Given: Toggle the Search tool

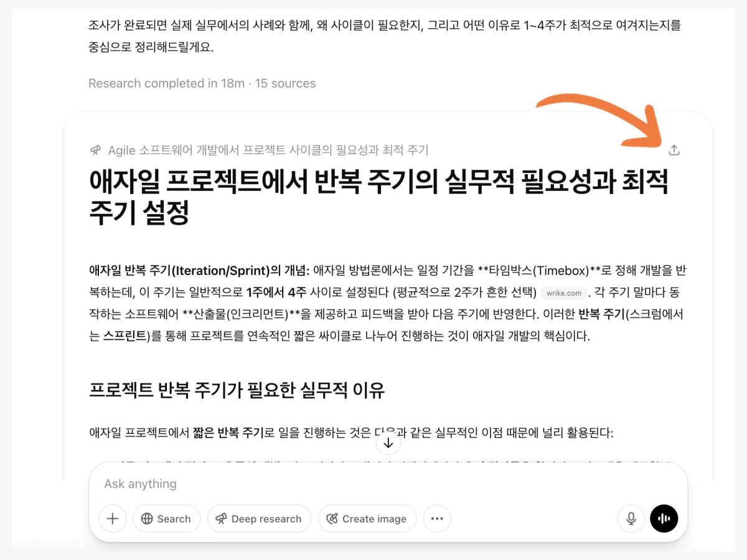Looking at the screenshot, I should click(166, 519).
